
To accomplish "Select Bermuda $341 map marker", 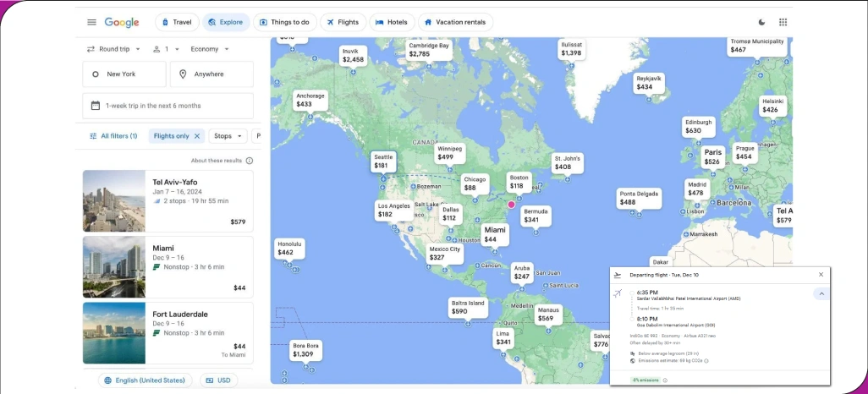I will 536,216.
